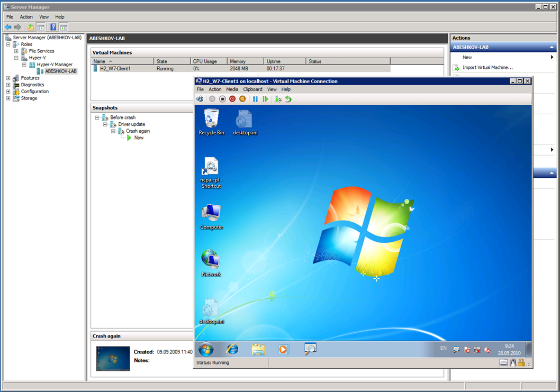Select the desktop.ini icon beside Recycle Bin
Viewport: 560px width, 392px height.
click(245, 122)
